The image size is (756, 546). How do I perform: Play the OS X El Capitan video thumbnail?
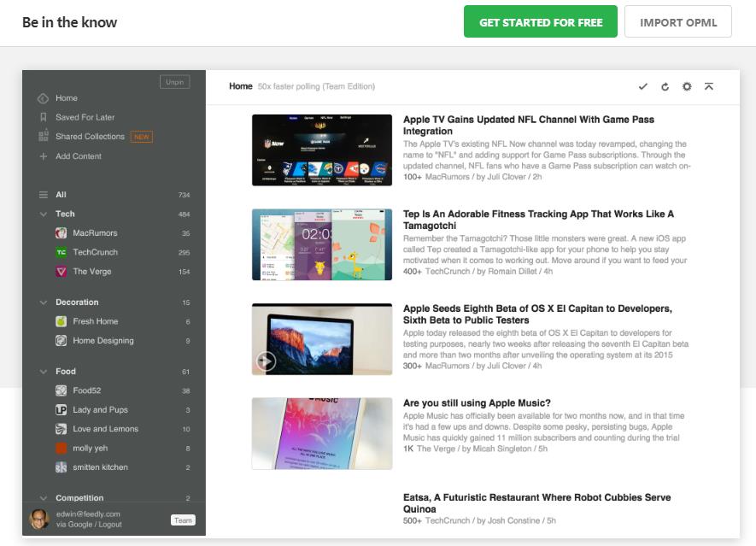coord(267,361)
